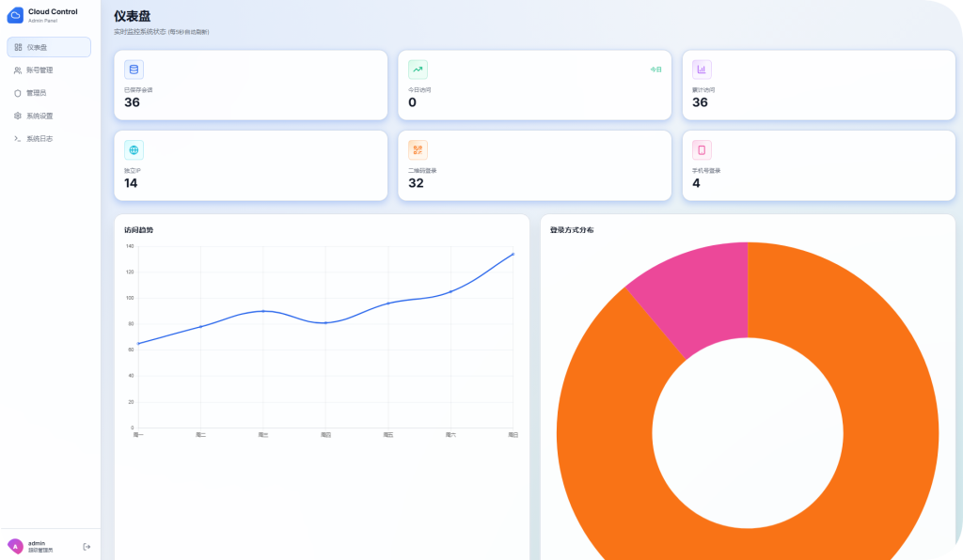Click the 今日 badge on the visits card
Image resolution: width=963 pixels, height=560 pixels.
coord(655,70)
